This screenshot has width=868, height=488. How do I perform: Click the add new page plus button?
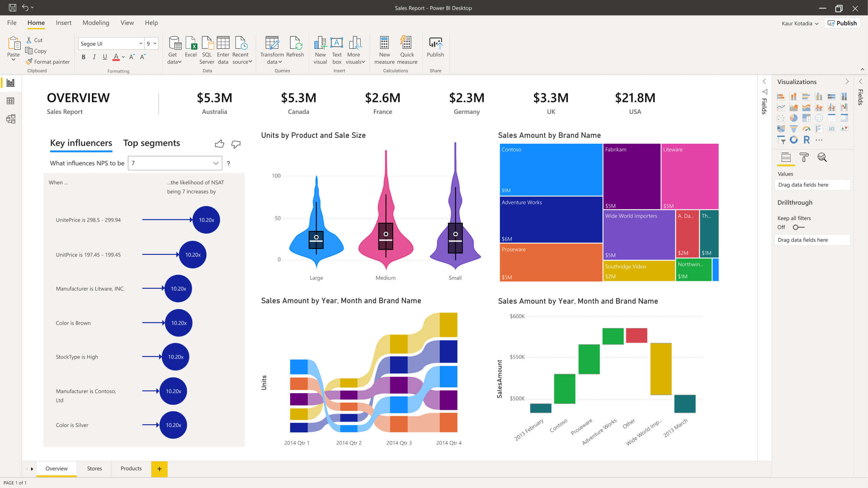[159, 468]
